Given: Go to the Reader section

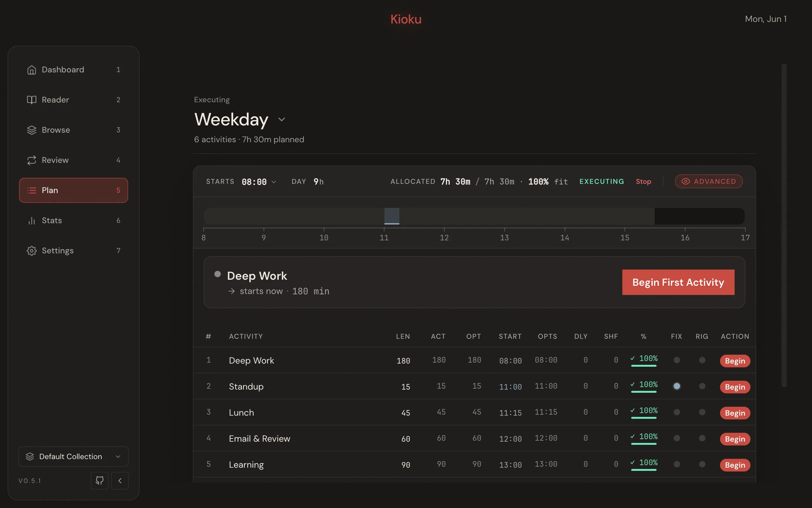Looking at the screenshot, I should click(74, 100).
